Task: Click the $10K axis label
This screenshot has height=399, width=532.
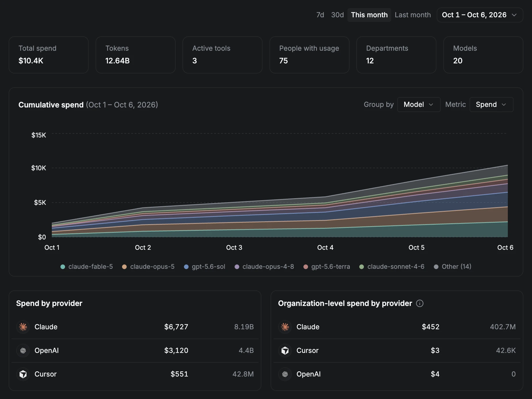Action: (39, 168)
